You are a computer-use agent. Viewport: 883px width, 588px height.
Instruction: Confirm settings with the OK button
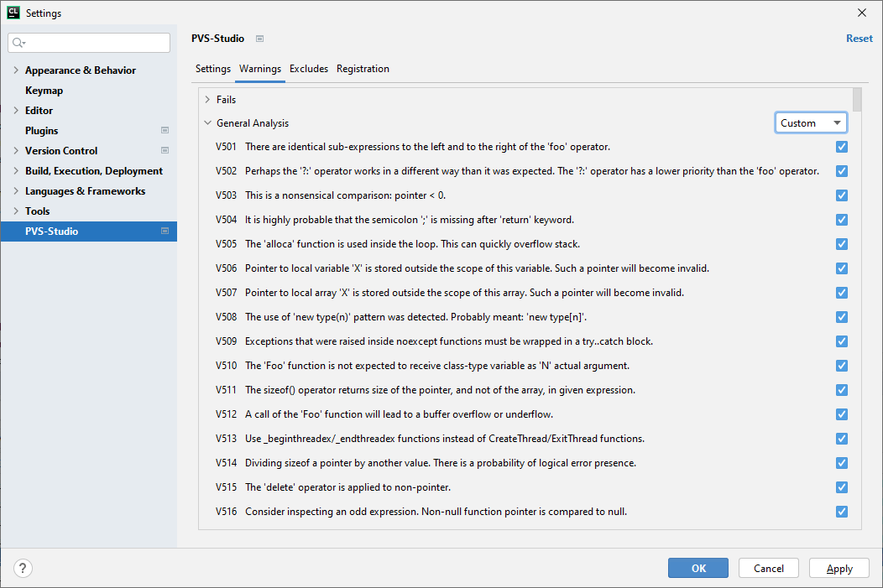[698, 568]
